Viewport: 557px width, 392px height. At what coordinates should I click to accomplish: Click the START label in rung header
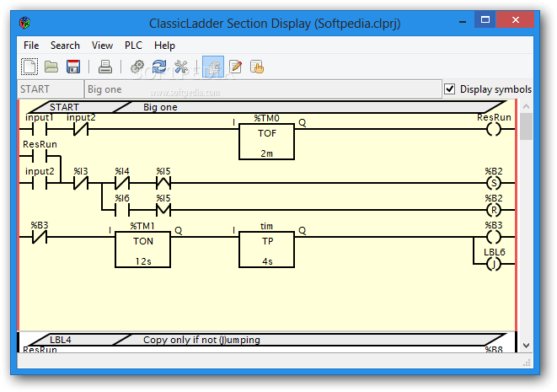point(64,107)
